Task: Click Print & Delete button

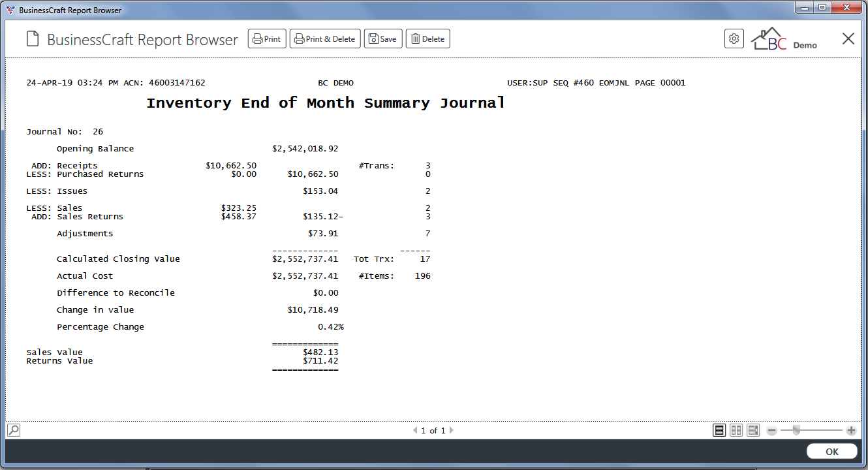Action: [x=325, y=39]
